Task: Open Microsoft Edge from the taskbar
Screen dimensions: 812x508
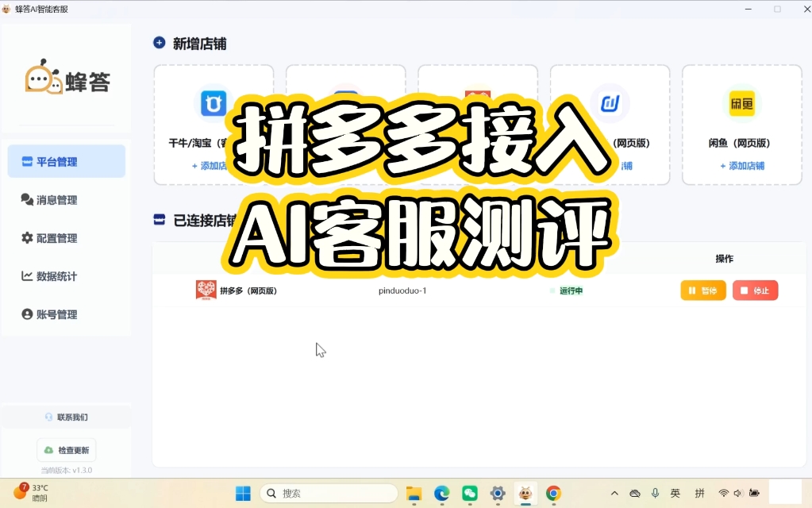Action: tap(442, 494)
